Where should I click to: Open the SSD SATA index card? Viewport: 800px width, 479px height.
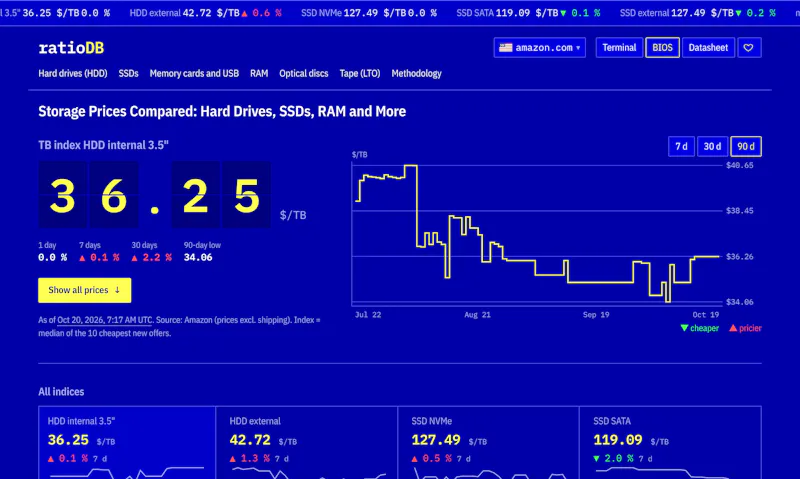(670, 442)
